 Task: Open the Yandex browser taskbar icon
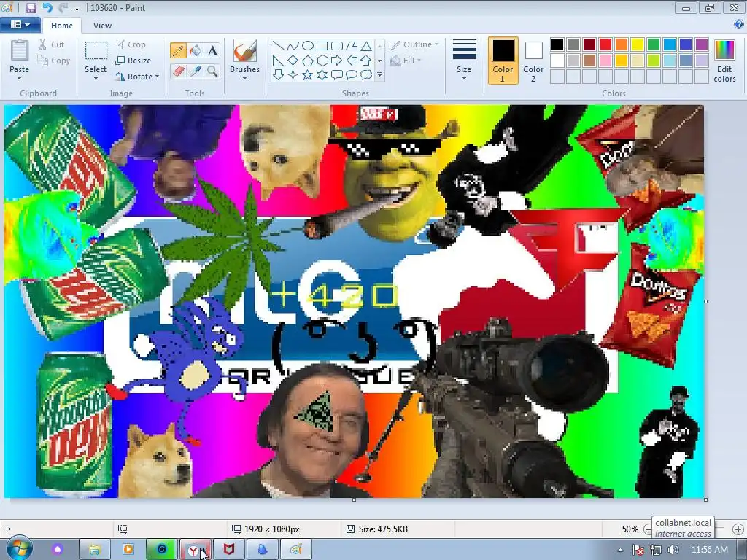pyautogui.click(x=194, y=550)
